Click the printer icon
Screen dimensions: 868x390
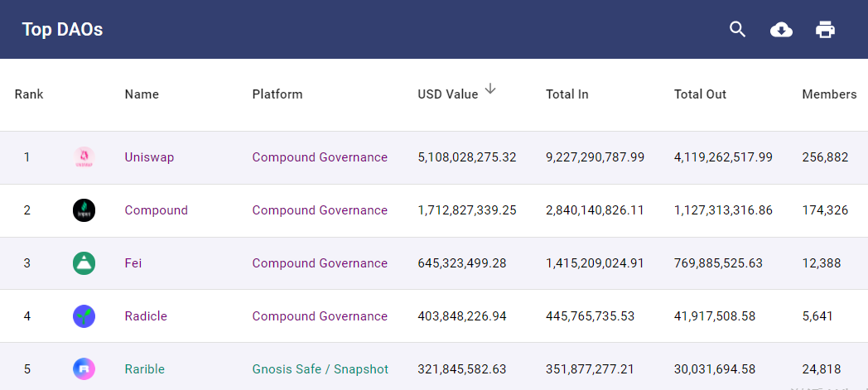(825, 29)
